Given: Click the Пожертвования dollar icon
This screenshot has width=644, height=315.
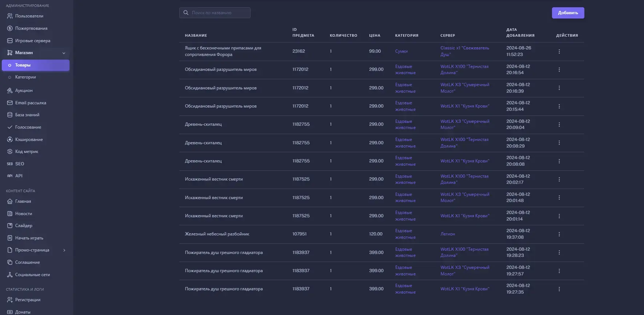Looking at the screenshot, I should click(x=10, y=28).
